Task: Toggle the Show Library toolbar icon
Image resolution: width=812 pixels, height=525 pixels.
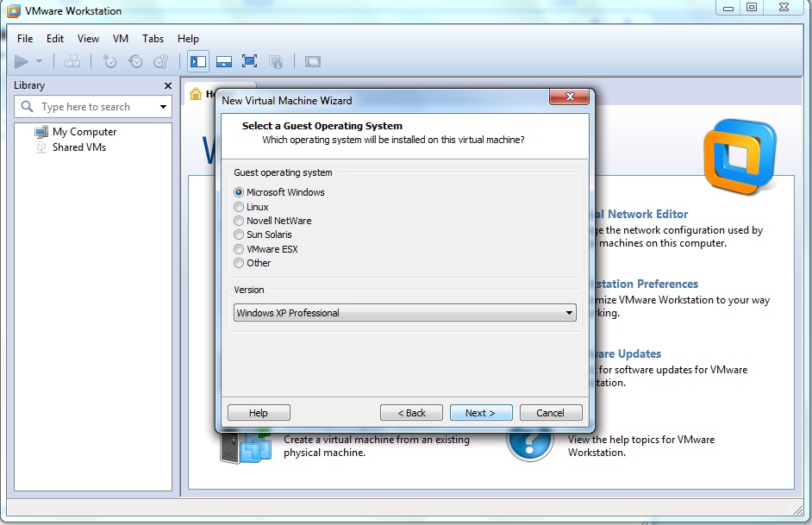Action: click(x=197, y=61)
